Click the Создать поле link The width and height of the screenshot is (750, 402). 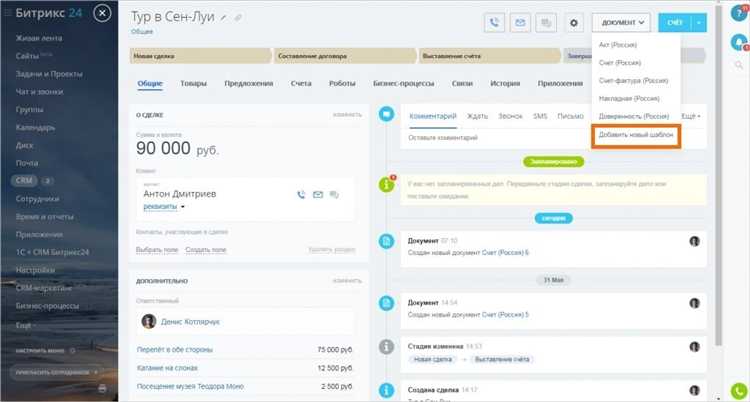click(x=206, y=248)
